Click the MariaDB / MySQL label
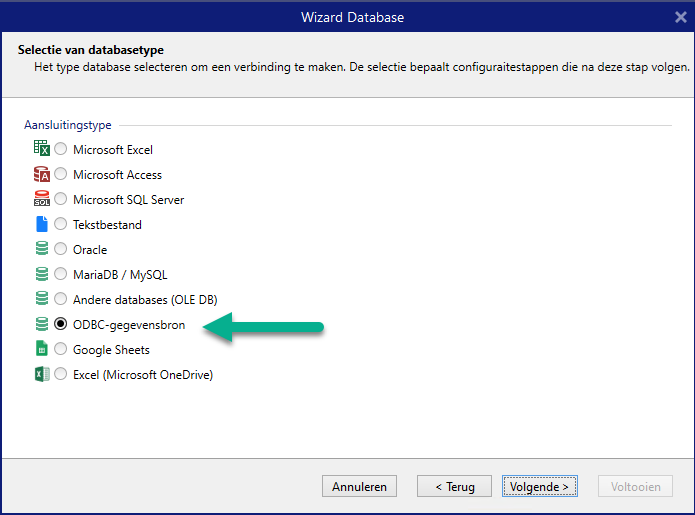The height and width of the screenshot is (515, 695). point(120,275)
